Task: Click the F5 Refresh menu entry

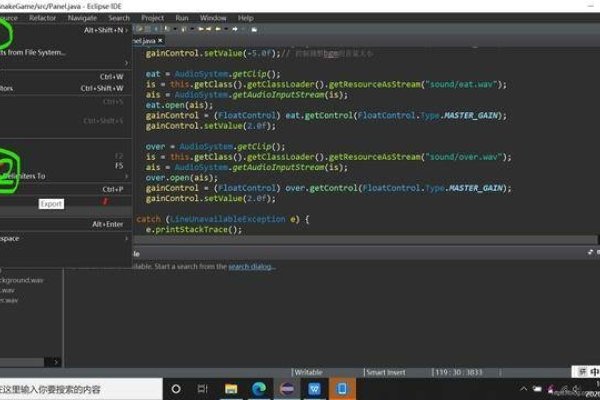Action: tap(60, 165)
